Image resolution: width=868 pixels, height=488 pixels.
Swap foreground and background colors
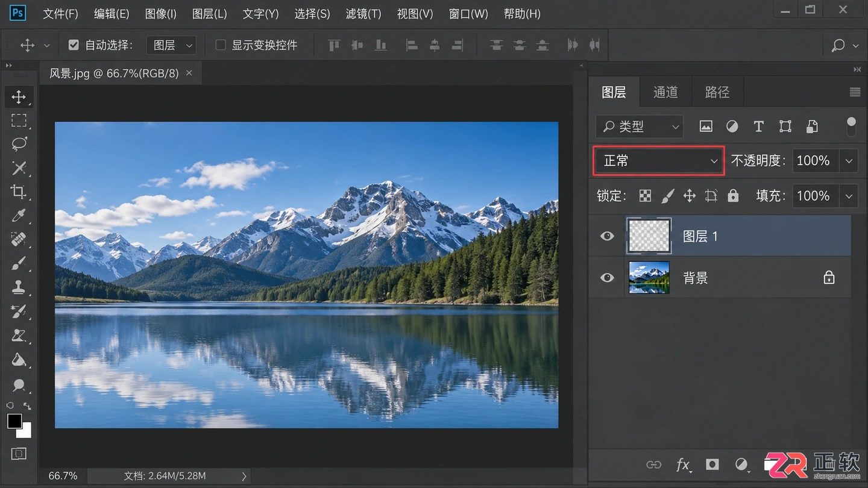coord(27,406)
